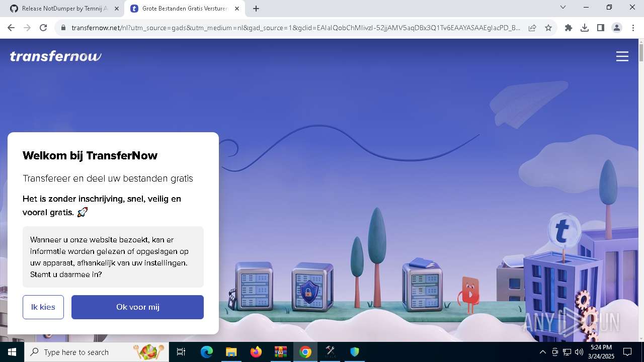
Task: Open the shield security app in taskbar
Action: click(x=355, y=352)
